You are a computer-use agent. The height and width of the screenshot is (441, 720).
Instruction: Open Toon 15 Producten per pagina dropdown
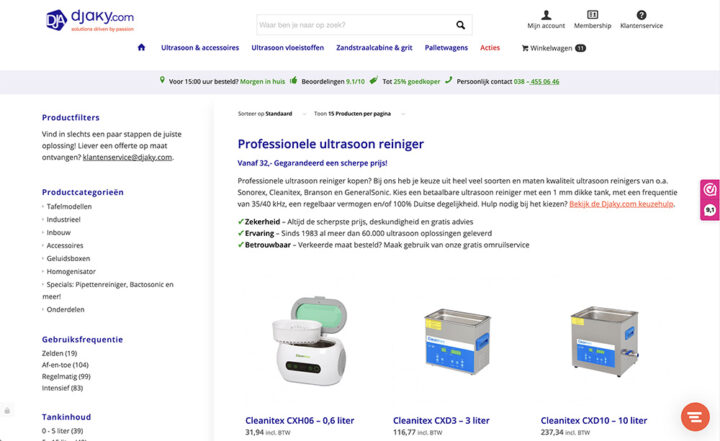coord(359,113)
